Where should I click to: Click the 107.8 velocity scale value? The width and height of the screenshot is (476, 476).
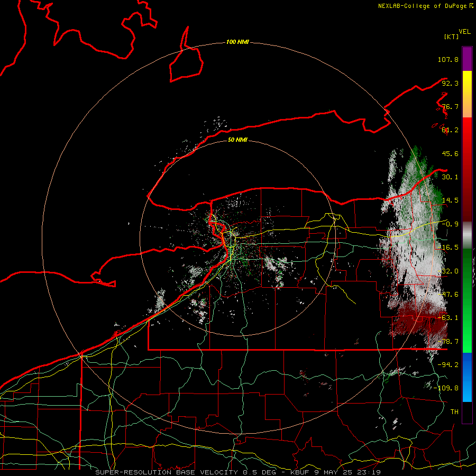(448, 59)
